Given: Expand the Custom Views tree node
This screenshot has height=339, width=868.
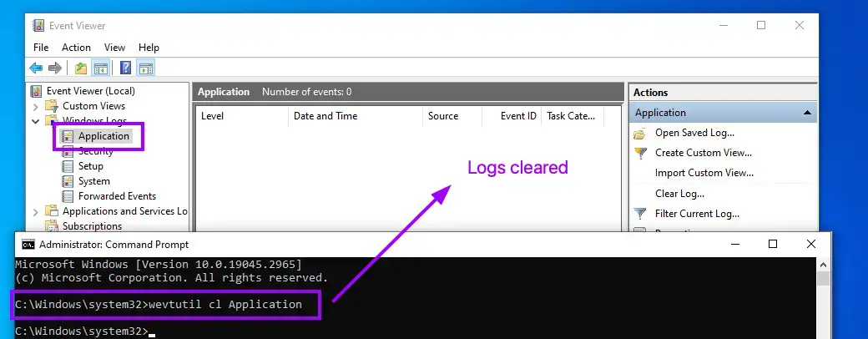Looking at the screenshot, I should 35,106.
